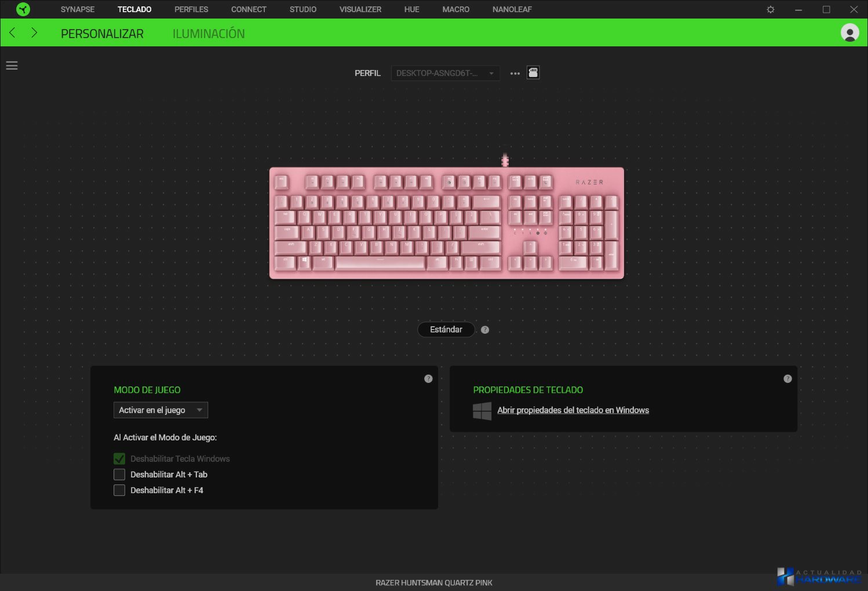The height and width of the screenshot is (591, 868).
Task: Open profile options three-dot menu
Action: tap(515, 74)
